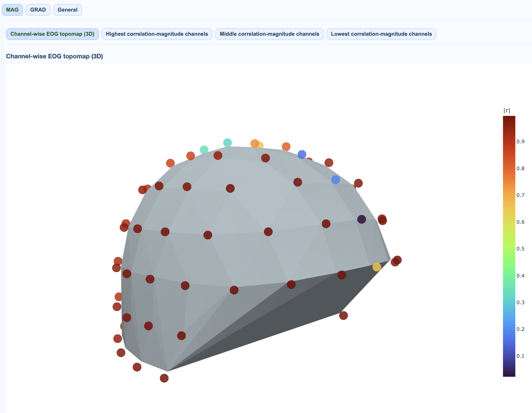Click the |r| colorbar title
The height and width of the screenshot is (413, 532).
(x=507, y=110)
